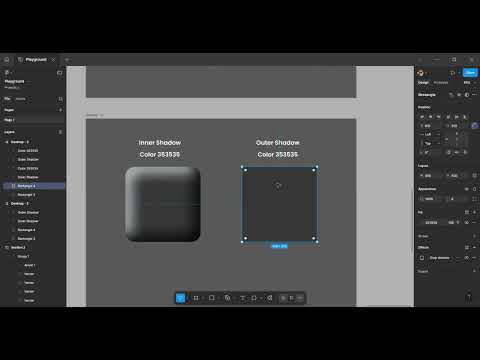Close the Playground tab
Screen dimensions: 480x360
pos(54,60)
